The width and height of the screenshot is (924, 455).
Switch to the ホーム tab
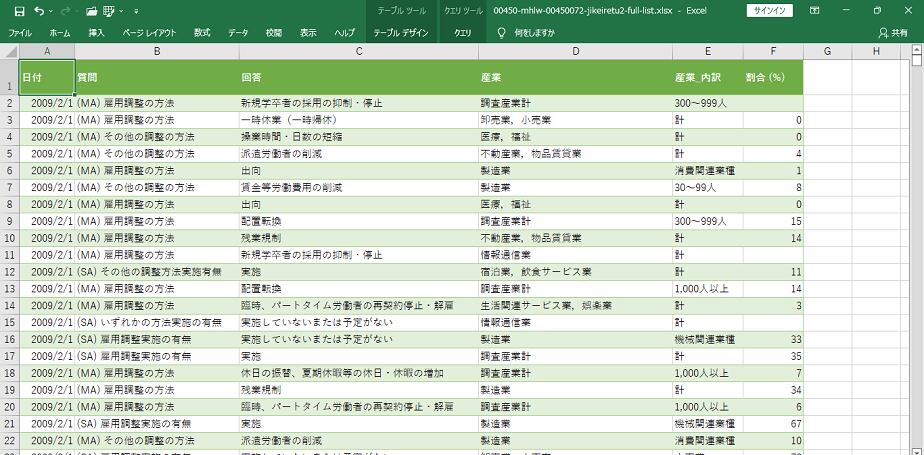(x=60, y=33)
